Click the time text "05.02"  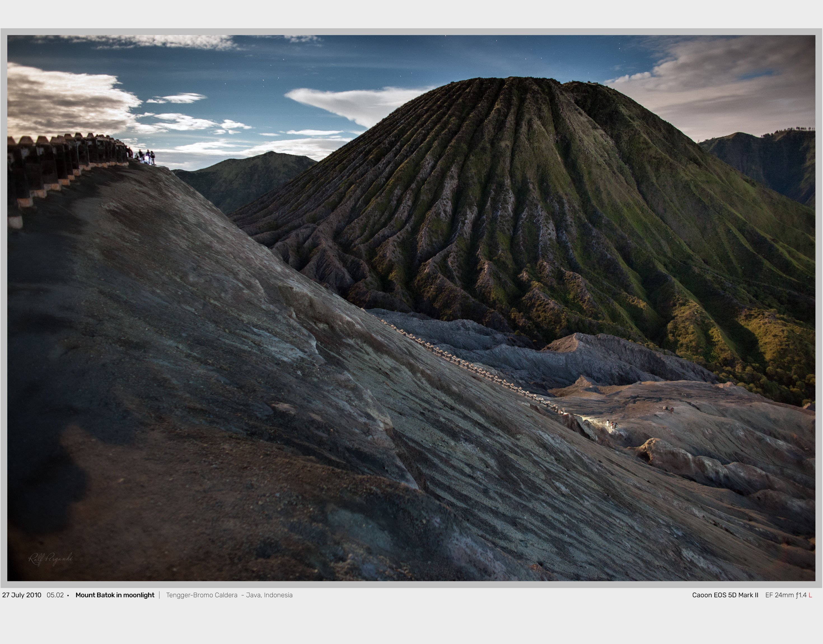point(55,595)
